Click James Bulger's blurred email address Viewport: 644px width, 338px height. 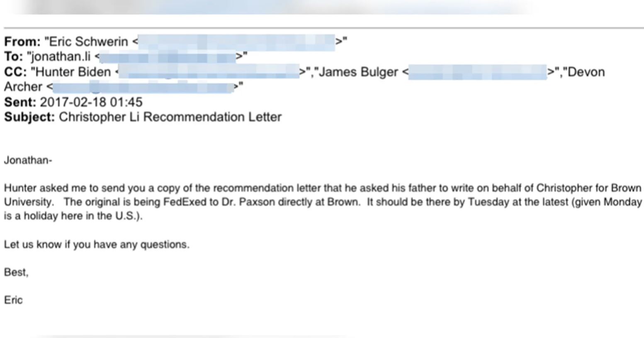pyautogui.click(x=478, y=72)
